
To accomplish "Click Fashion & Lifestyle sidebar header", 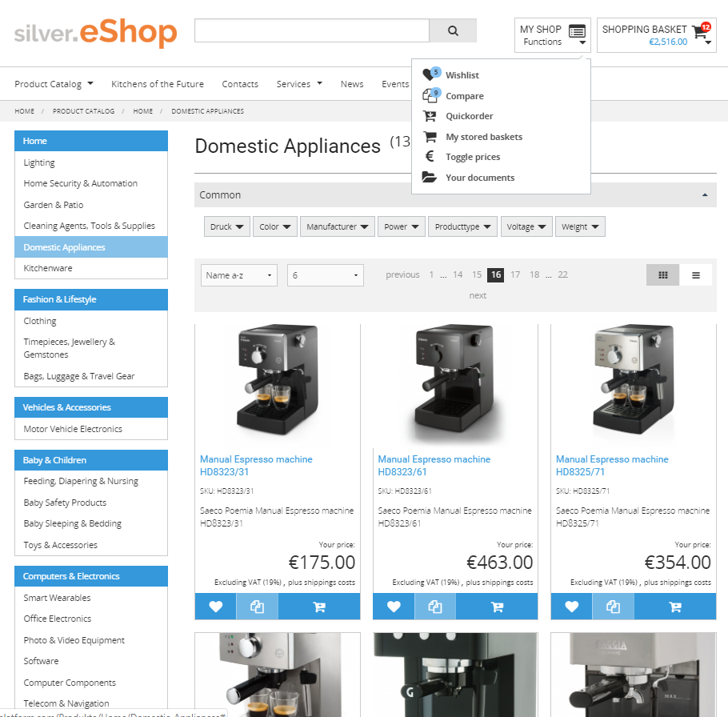I will pyautogui.click(x=91, y=299).
